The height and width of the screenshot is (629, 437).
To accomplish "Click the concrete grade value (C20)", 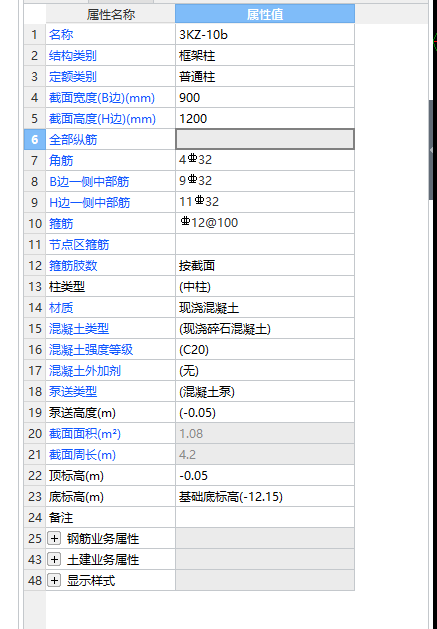I will 194,349.
